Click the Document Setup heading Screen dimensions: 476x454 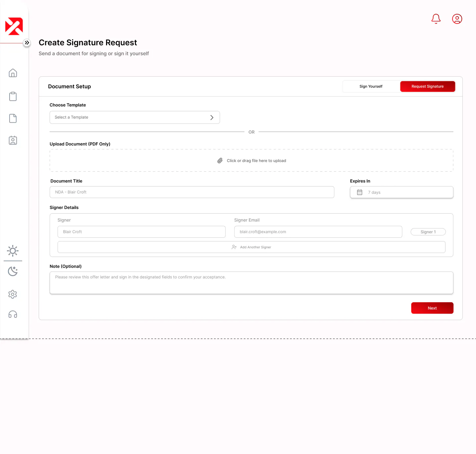click(x=69, y=86)
